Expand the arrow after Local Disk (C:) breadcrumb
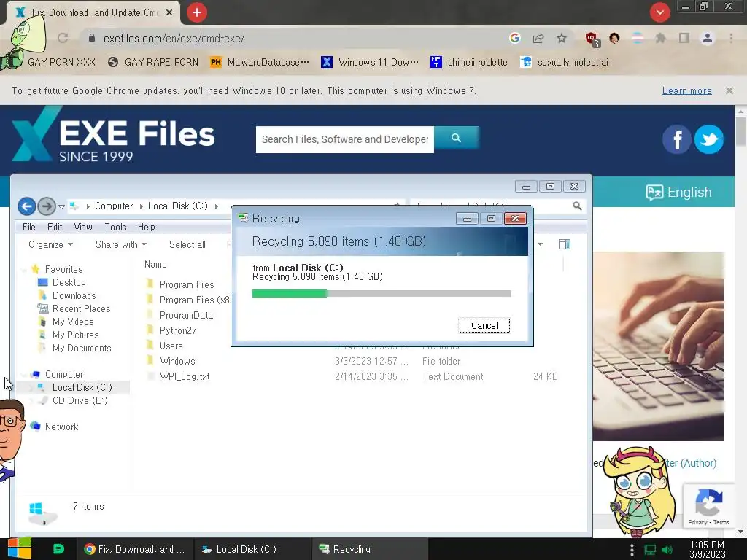The image size is (747, 560). pyautogui.click(x=216, y=206)
